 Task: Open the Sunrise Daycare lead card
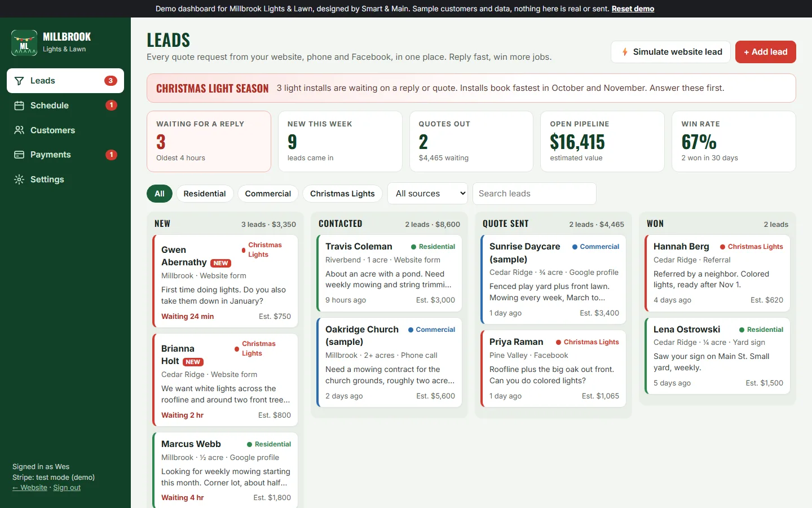(x=554, y=279)
